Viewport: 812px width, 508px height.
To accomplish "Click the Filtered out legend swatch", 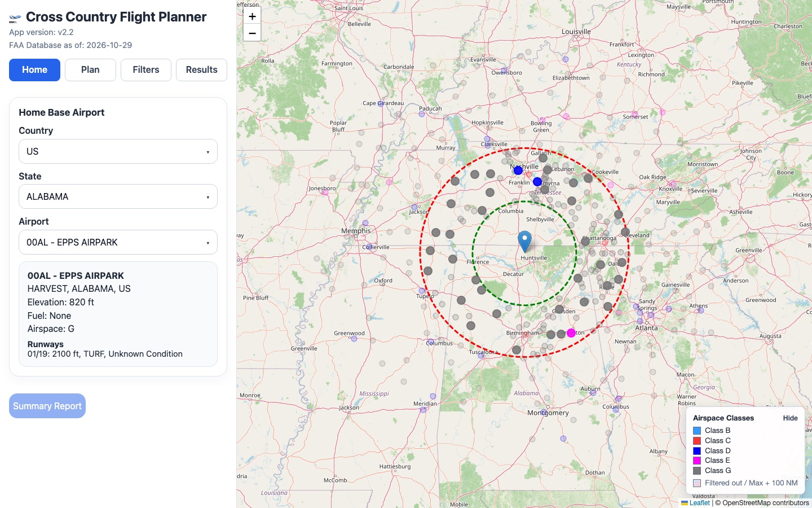I will click(697, 483).
